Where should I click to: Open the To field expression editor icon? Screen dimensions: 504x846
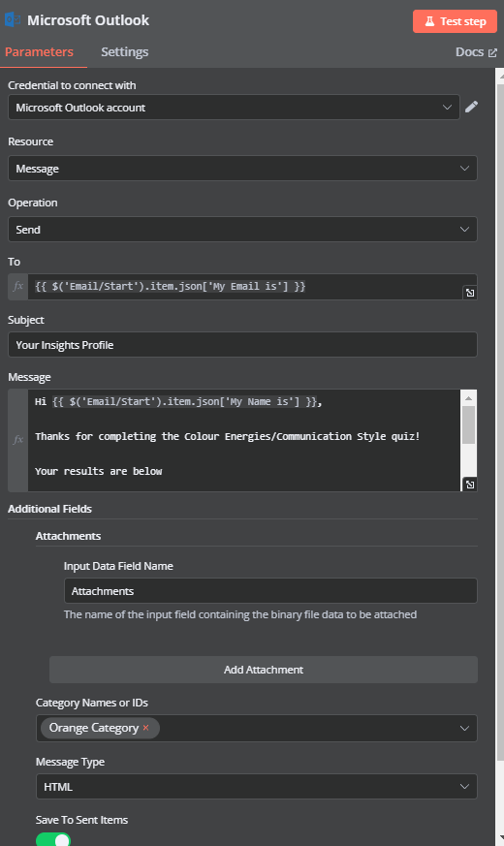pyautogui.click(x=470, y=293)
